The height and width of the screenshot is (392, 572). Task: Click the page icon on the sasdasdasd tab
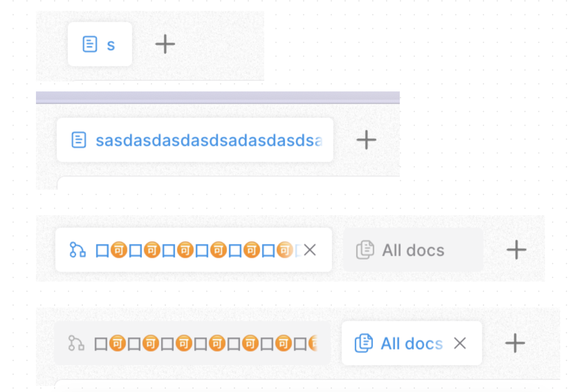tap(79, 140)
